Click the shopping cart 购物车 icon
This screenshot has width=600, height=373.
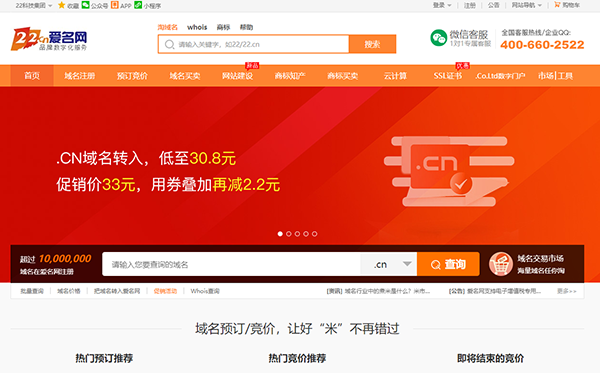pyautogui.click(x=557, y=5)
